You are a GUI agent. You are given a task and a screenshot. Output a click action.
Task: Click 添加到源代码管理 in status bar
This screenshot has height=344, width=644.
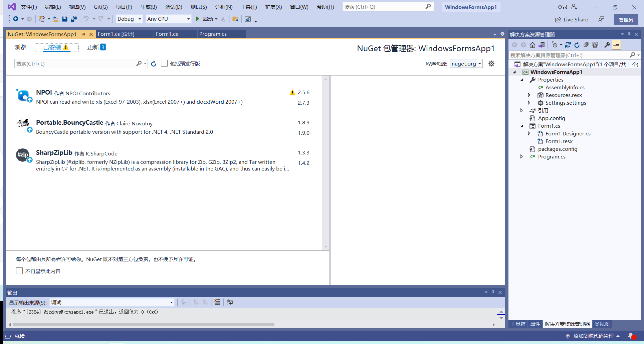(x=593, y=336)
